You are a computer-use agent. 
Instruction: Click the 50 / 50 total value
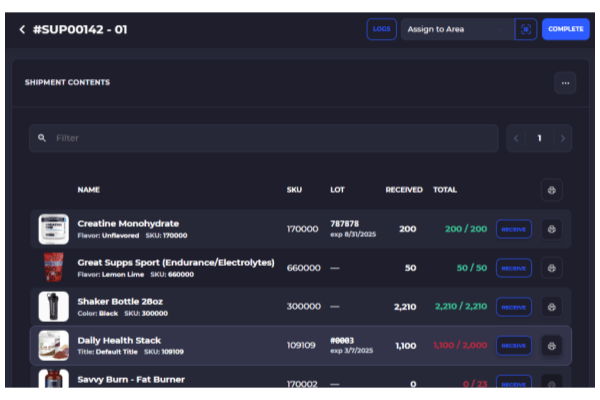[x=472, y=268]
